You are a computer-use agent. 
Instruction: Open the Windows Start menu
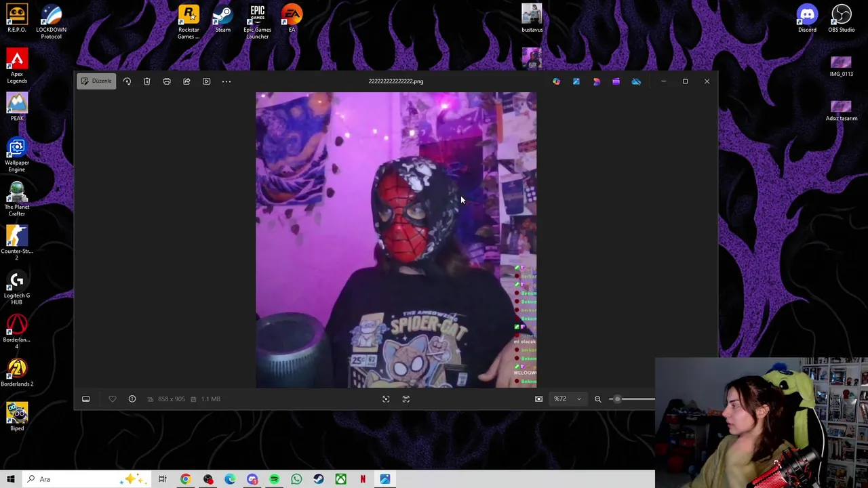[x=11, y=479]
